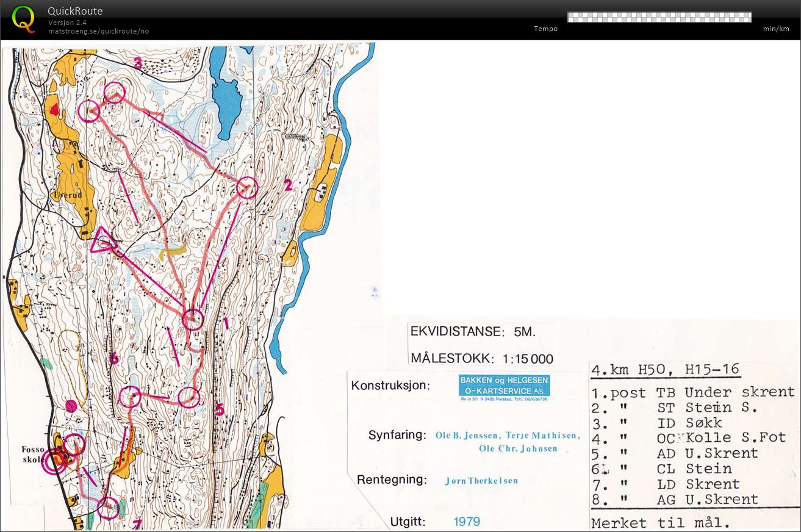Click the circle for control 1

point(192,319)
